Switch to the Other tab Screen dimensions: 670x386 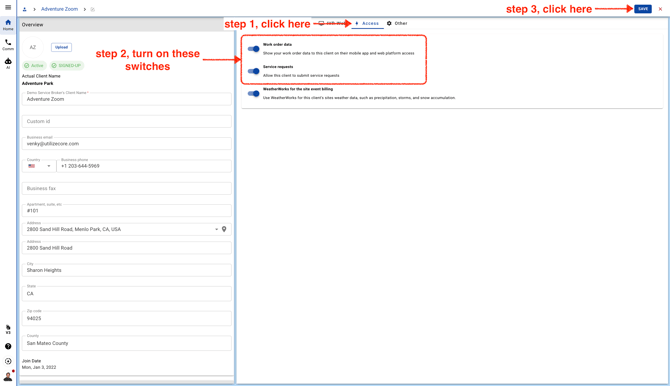click(x=397, y=24)
